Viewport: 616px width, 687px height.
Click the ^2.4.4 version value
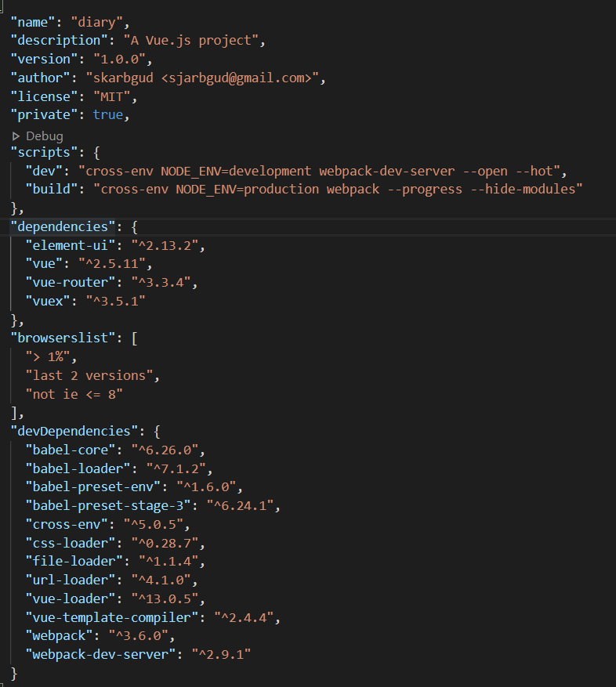pos(244,618)
